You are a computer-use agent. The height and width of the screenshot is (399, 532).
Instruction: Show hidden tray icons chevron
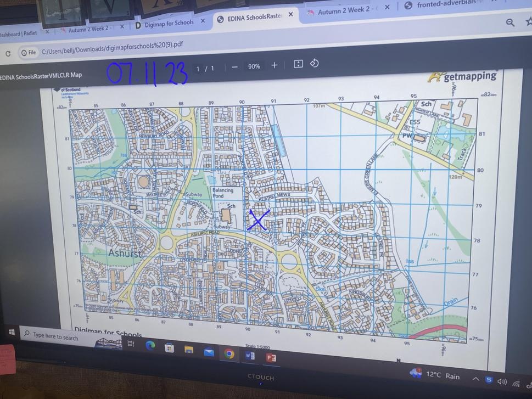475,379
